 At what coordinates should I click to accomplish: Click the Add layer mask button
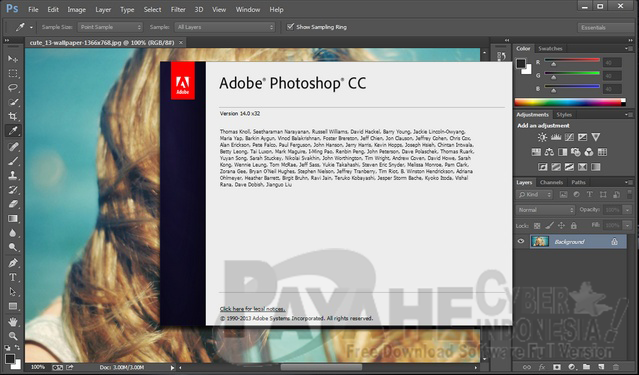(557, 367)
